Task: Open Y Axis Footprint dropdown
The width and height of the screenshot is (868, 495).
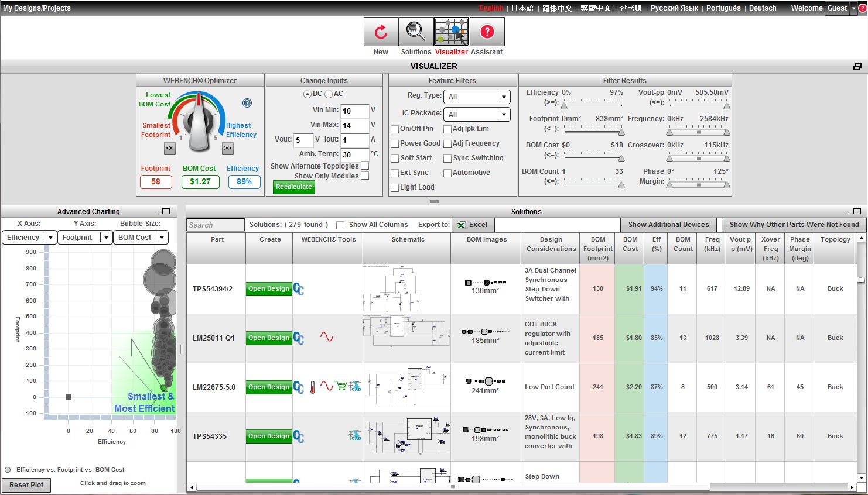Action: 85,238
